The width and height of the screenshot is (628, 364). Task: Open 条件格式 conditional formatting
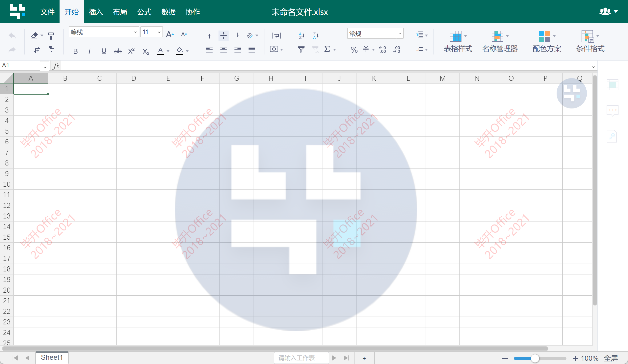[590, 41]
